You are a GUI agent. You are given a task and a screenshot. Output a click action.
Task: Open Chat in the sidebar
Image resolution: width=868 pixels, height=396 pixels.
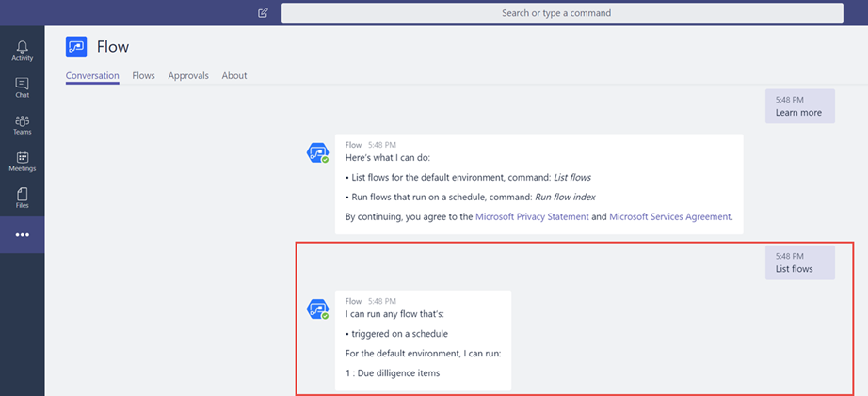(22, 87)
